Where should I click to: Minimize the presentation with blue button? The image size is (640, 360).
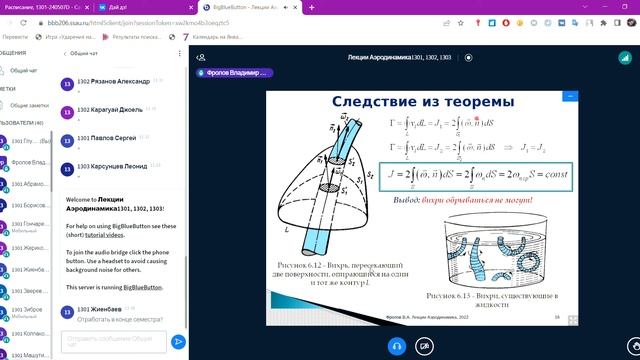click(x=570, y=96)
